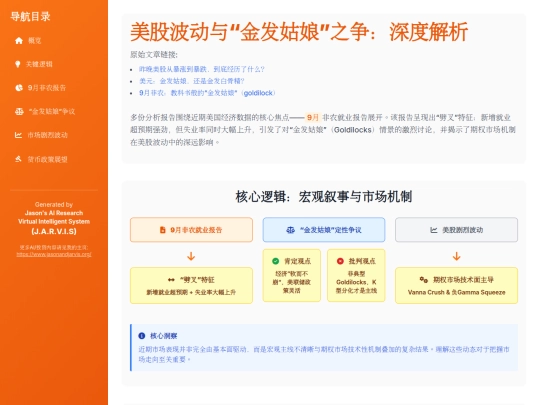Screen dimensions: 540x405
Task: Click scale icon in "金发姑娘"定性争议 card
Action: coord(291,230)
